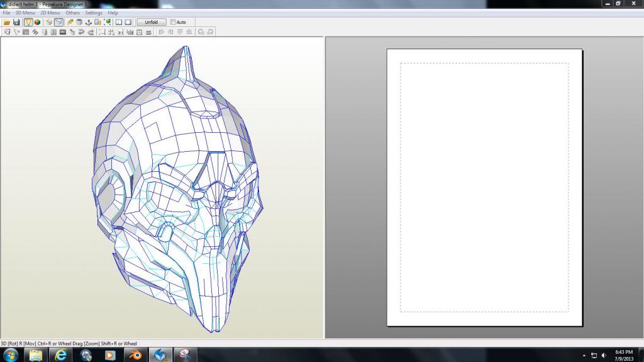Open the media player taskbar icon
644x362 pixels.
pos(110,354)
